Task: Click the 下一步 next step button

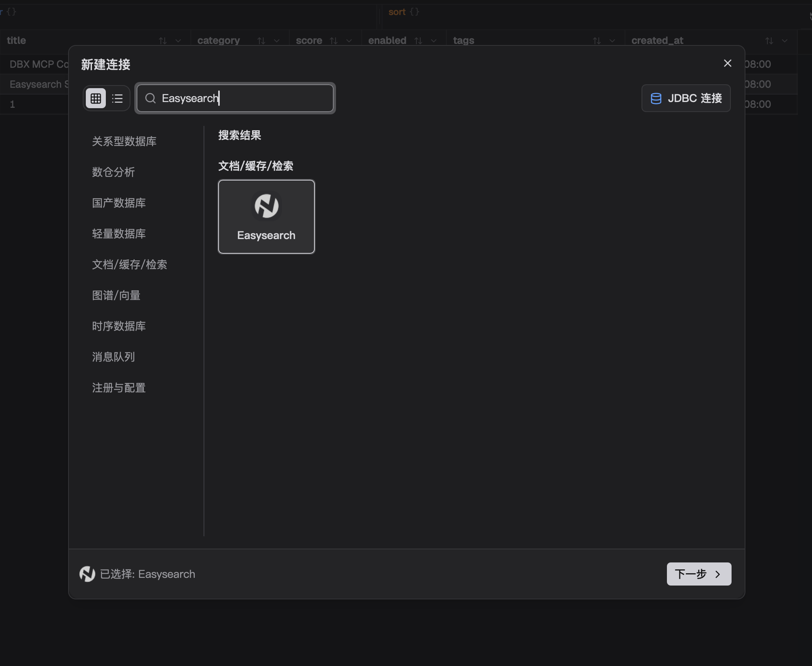Action: (699, 574)
